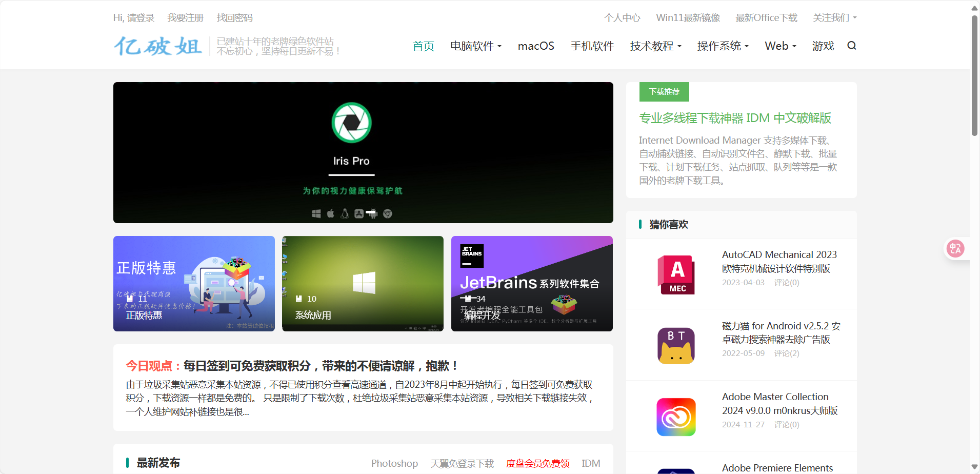Click the 2022-05-09 date text
Screen dimensions: 980x474
(743, 353)
